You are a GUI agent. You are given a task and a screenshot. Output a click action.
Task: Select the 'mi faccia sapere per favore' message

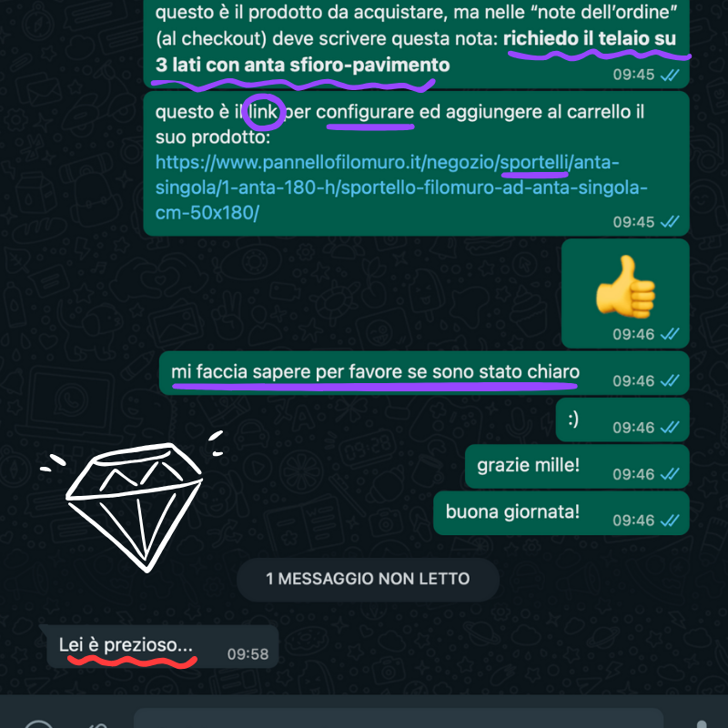click(424, 373)
